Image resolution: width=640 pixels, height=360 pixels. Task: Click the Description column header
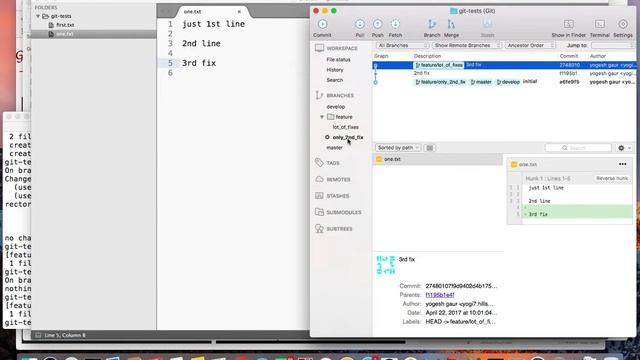click(427, 56)
